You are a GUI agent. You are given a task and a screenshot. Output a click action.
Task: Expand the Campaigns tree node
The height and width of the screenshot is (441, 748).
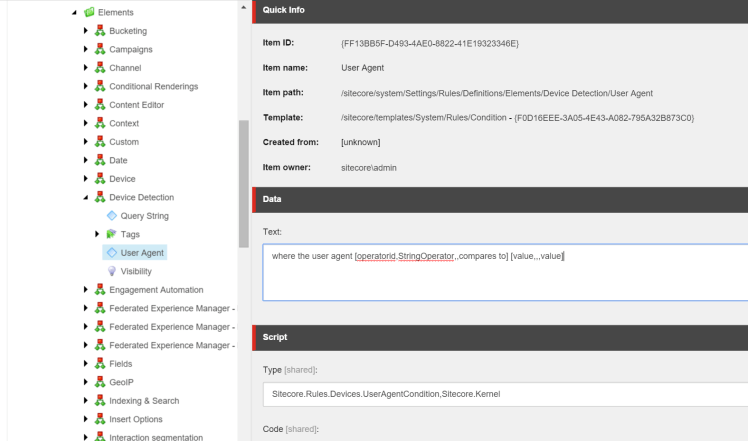tap(87, 49)
